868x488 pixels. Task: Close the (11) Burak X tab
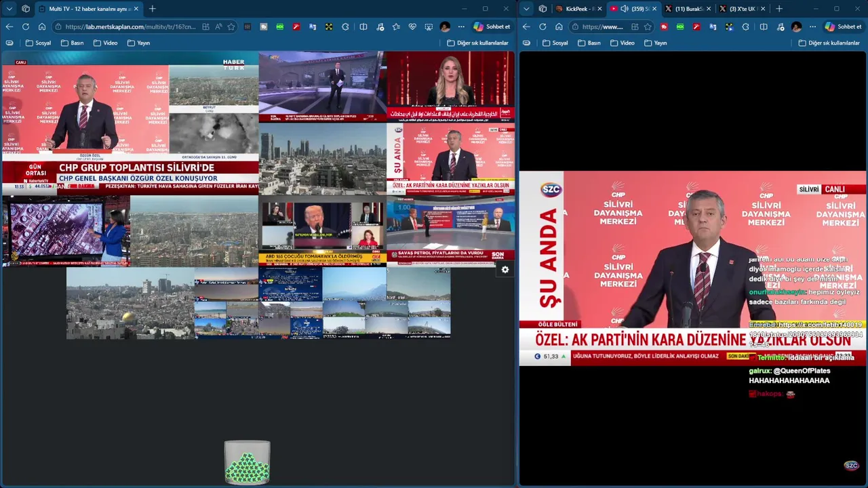coord(709,9)
